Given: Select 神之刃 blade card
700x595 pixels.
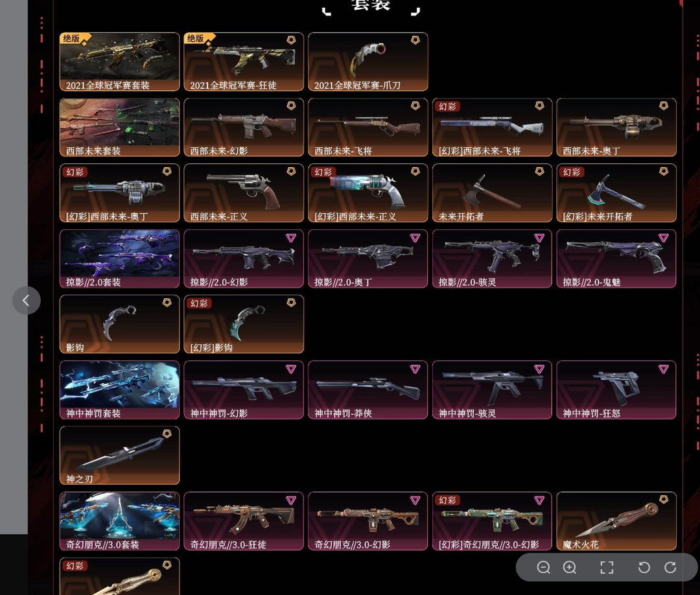Looking at the screenshot, I should coord(120,455).
